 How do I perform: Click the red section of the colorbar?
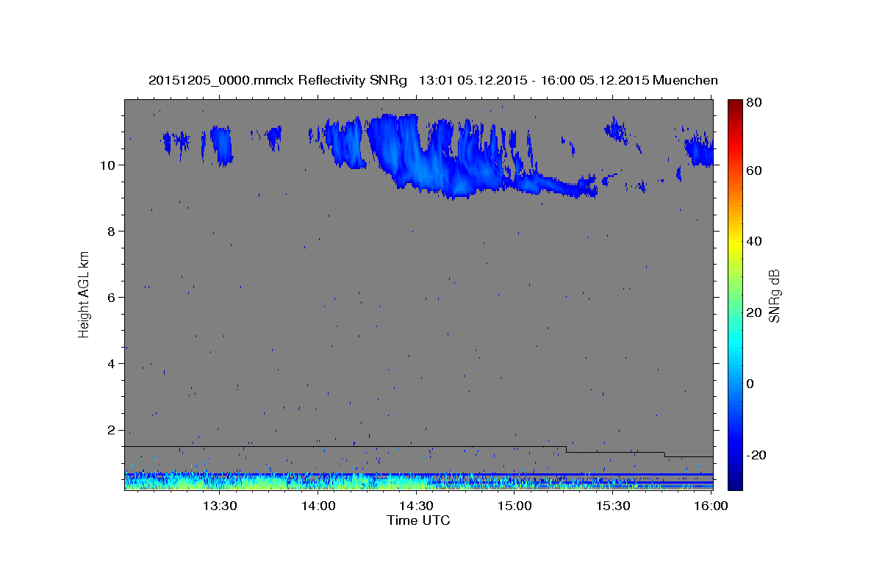[x=735, y=140]
